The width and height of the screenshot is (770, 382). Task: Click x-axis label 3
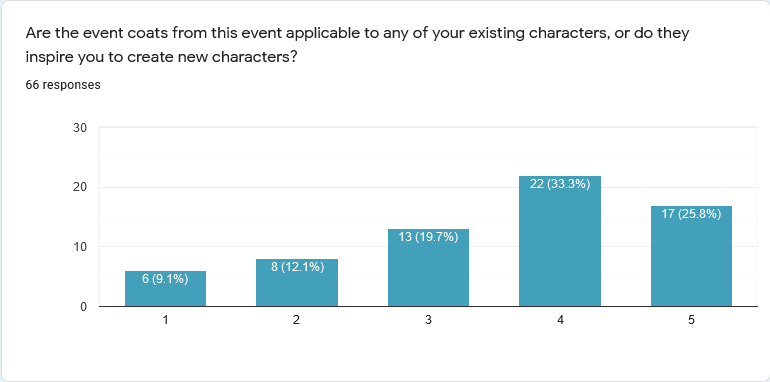(428, 320)
